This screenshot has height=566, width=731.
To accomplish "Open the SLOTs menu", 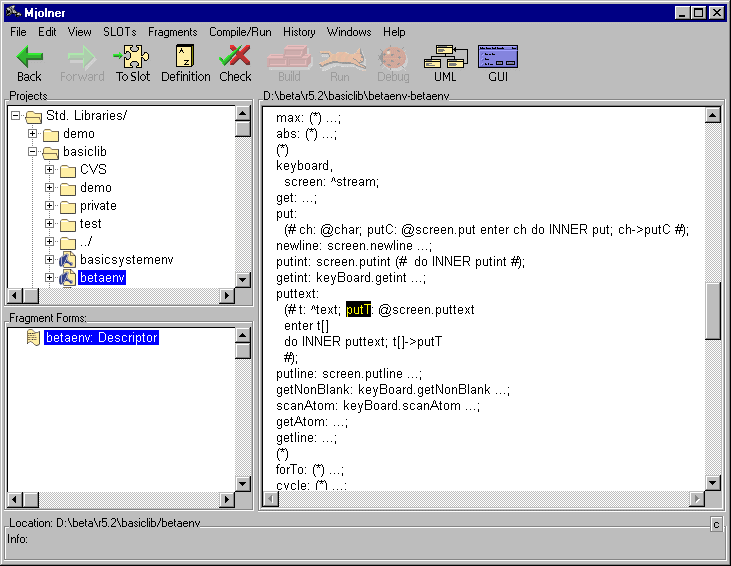I will (119, 32).
